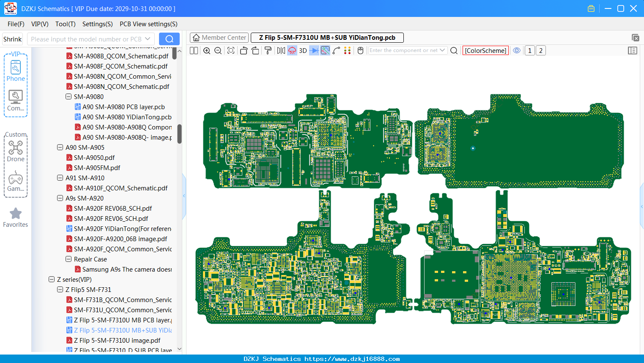Collapse the SM-A9080 folder

point(69,96)
